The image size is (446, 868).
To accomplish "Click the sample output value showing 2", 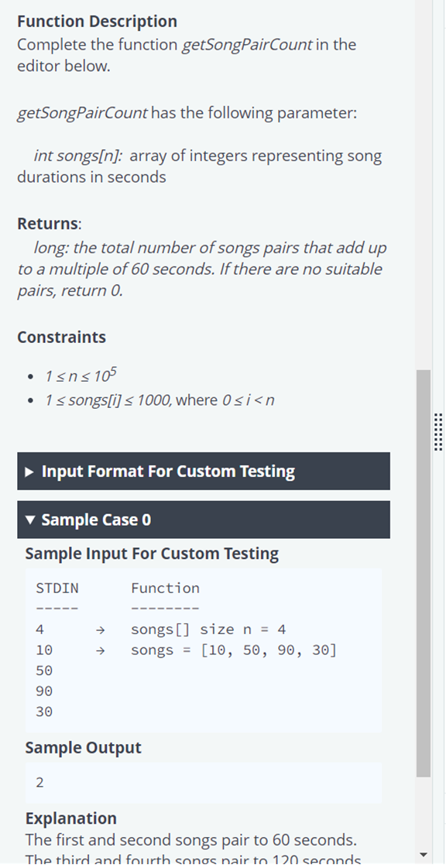I will coord(39,782).
